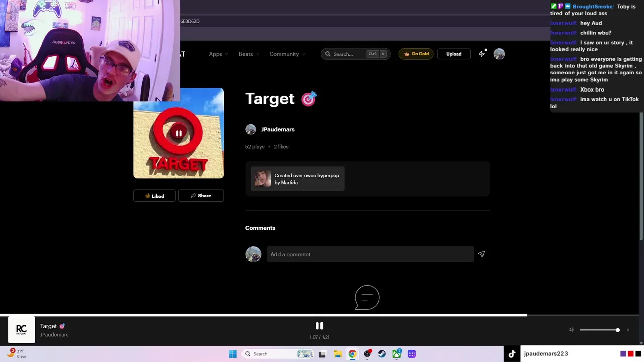Open the Community dropdown
The image size is (644, 362).
(287, 54)
